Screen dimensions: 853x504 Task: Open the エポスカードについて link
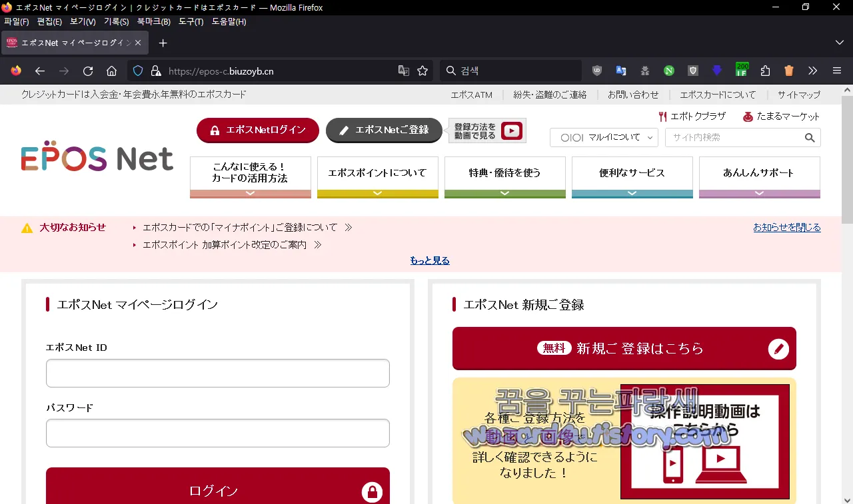pos(718,95)
